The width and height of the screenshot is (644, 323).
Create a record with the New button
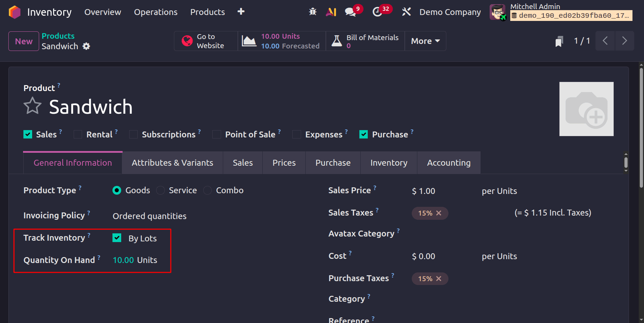pyautogui.click(x=23, y=41)
